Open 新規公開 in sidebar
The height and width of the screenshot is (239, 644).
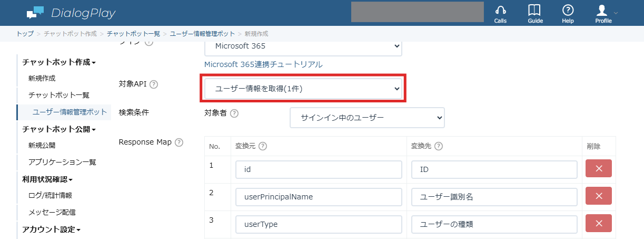[42, 146]
